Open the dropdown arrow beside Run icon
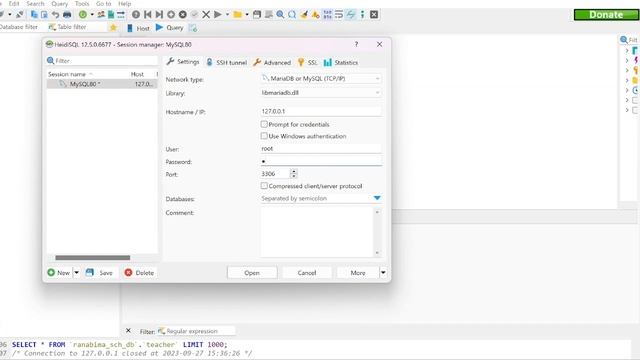The image size is (640, 360). click(x=227, y=15)
